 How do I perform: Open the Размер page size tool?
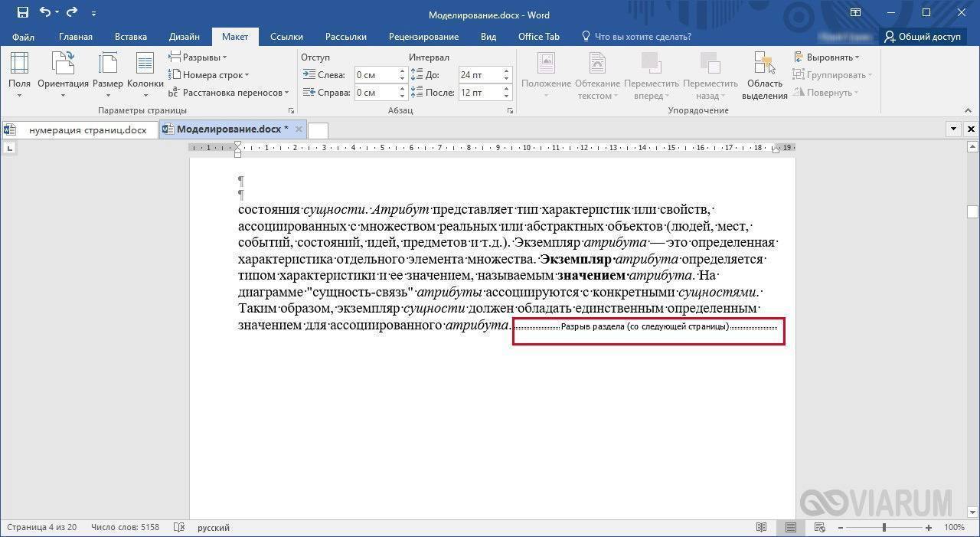pos(108,75)
